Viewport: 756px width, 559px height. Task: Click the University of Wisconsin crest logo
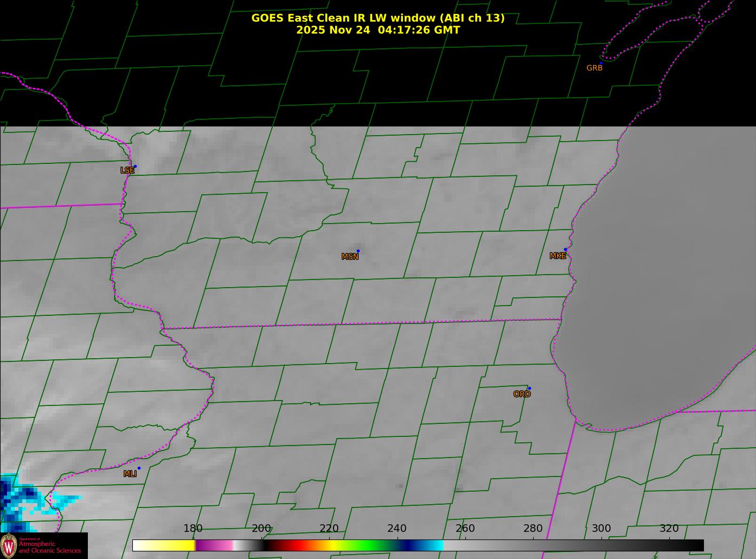tap(9, 545)
